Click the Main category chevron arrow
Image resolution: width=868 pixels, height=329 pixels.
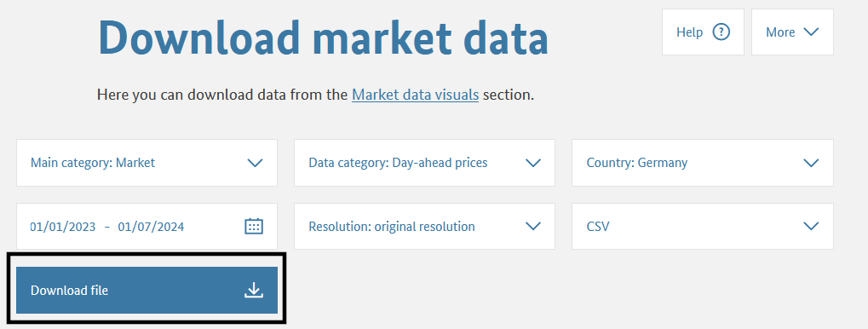(255, 163)
